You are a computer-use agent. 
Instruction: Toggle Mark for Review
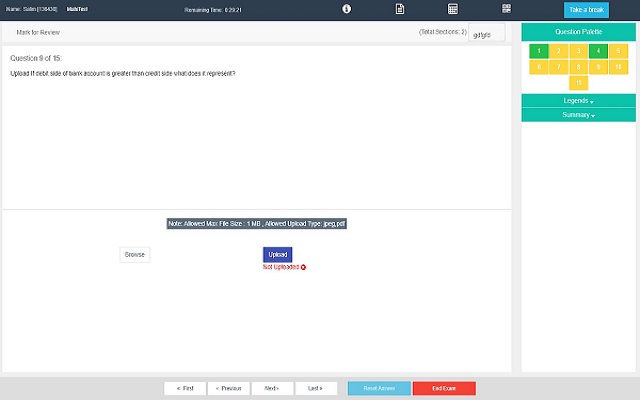(x=38, y=32)
